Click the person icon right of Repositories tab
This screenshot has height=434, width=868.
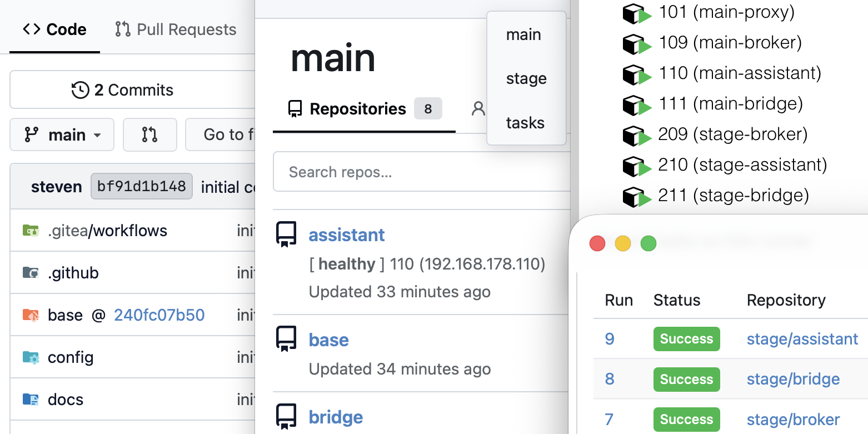pos(479,108)
